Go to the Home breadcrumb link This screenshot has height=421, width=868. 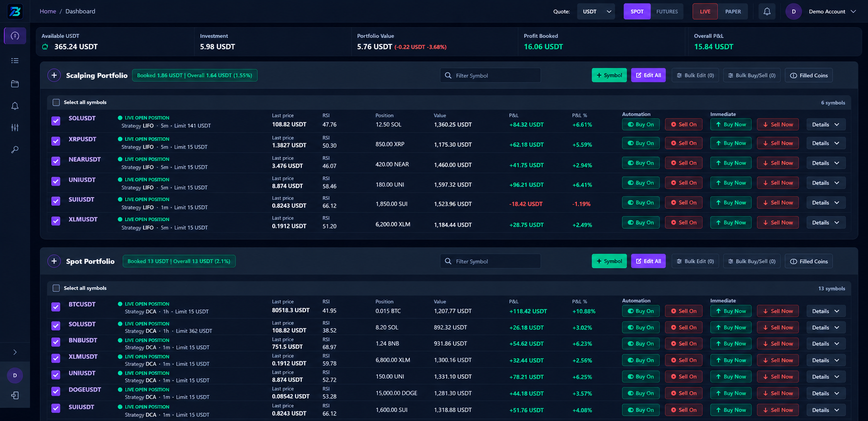click(48, 11)
